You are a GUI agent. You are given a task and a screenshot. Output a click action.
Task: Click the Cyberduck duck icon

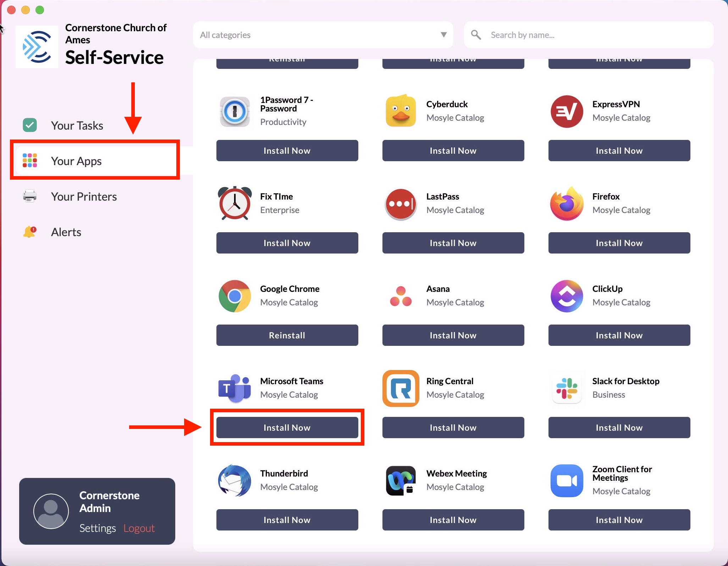401,111
